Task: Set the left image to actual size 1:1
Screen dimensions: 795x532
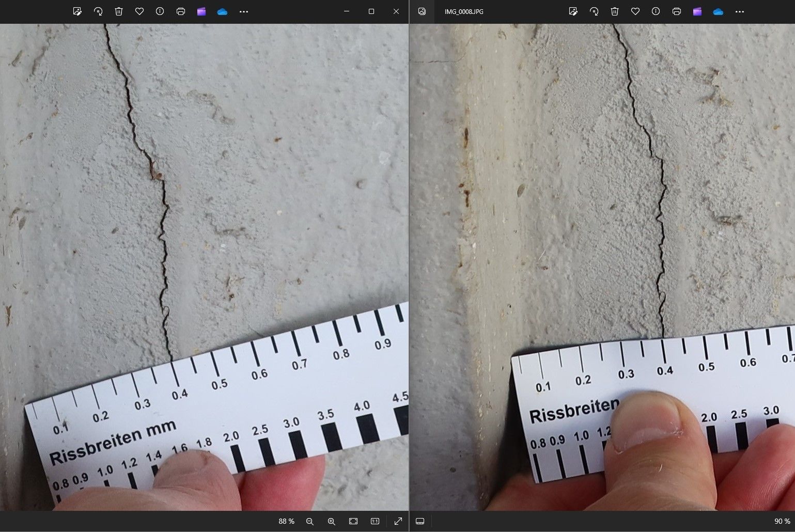Action: tap(375, 521)
